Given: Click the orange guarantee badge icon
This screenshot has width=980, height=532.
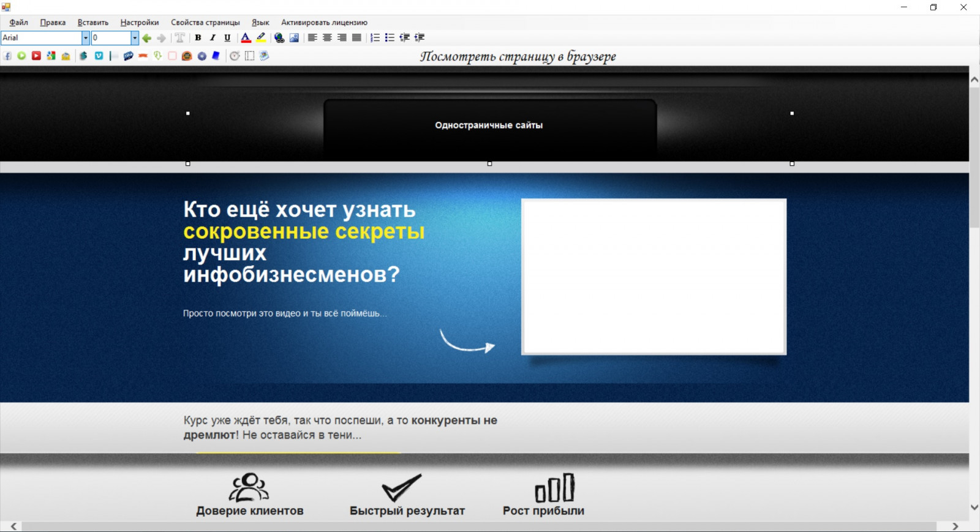Looking at the screenshot, I should pyautogui.click(x=187, y=56).
